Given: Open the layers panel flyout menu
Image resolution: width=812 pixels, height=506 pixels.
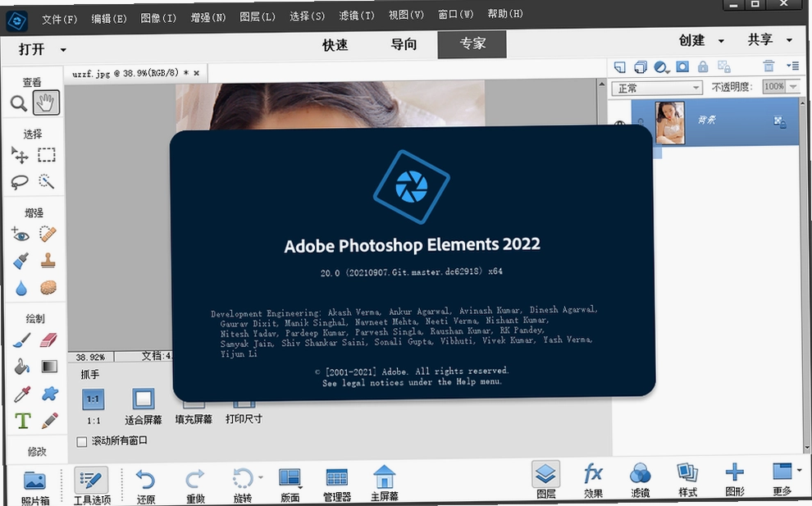Looking at the screenshot, I should click(x=792, y=66).
